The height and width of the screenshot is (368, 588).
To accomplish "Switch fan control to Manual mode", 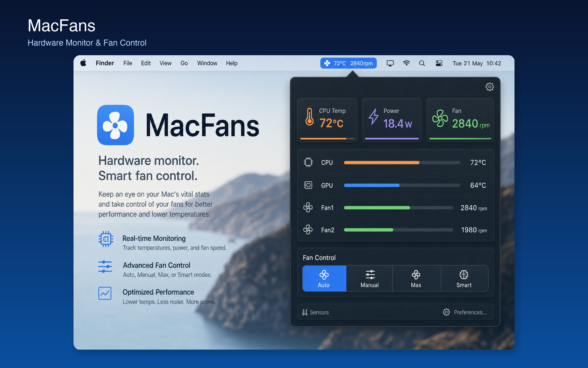I will tap(369, 279).
